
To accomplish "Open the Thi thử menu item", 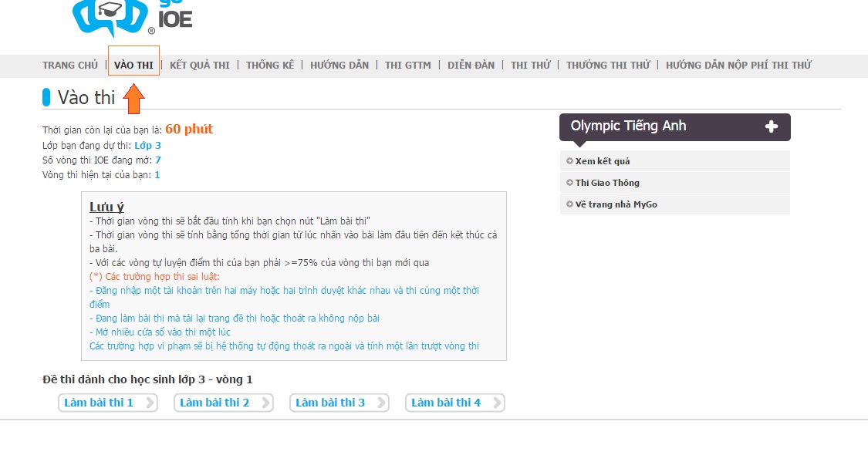I will pos(530,66).
